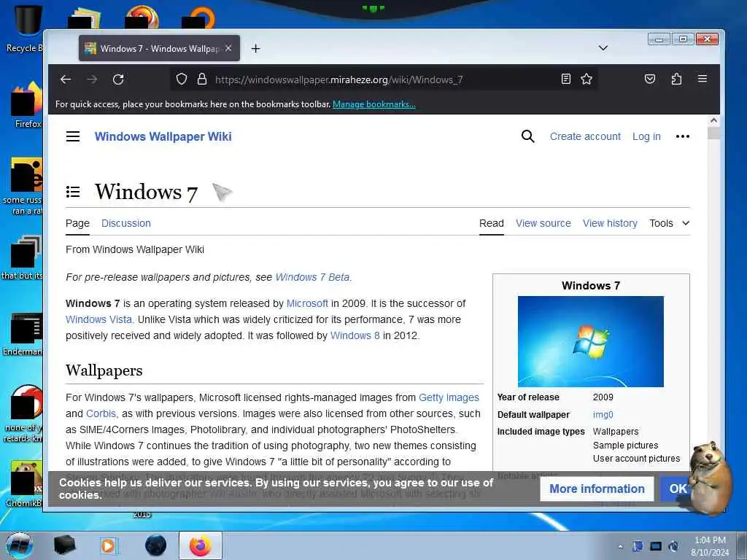Open the View history tab
The image size is (747, 560).
pos(611,223)
